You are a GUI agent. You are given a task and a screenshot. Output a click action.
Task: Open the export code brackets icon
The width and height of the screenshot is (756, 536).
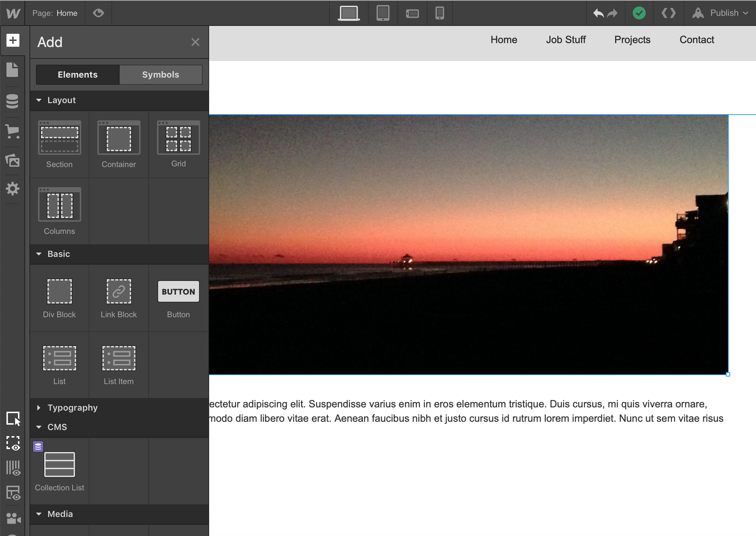(668, 13)
